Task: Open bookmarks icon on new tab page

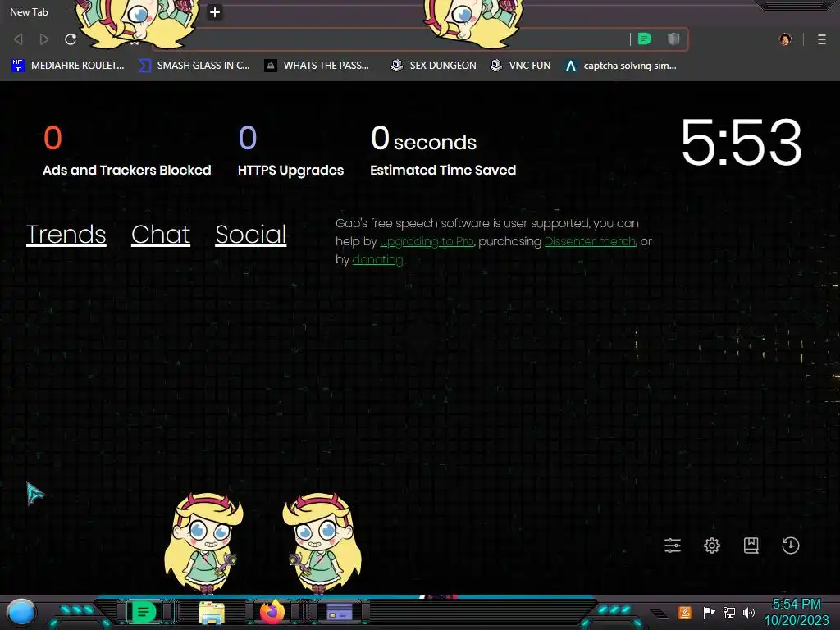Action: point(751,546)
